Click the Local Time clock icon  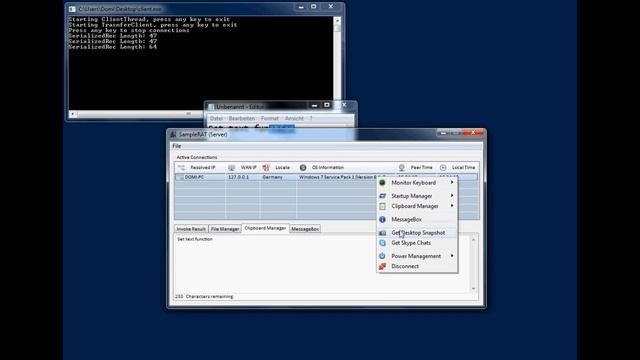[x=443, y=167]
